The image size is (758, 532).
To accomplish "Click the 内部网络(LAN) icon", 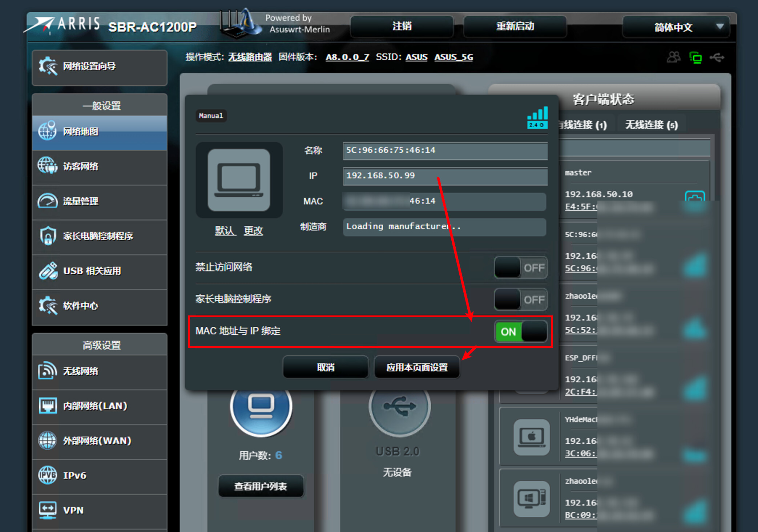I will click(x=48, y=406).
